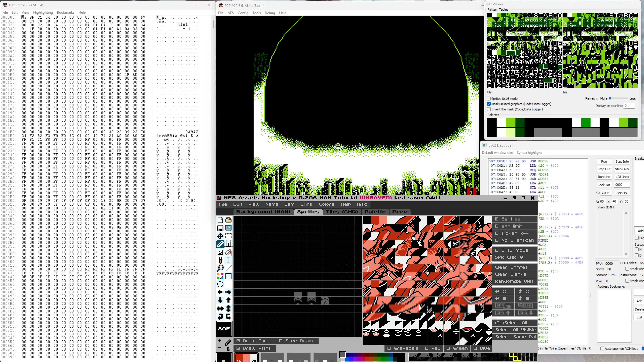The height and width of the screenshot is (362, 644).
Task: Enable the Free Draw checkbox
Action: (281, 341)
